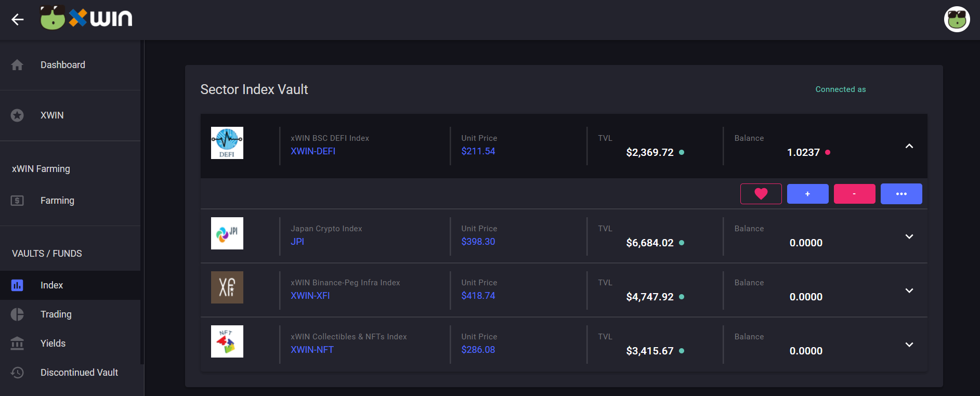Expand the XWIN-NFT vault row
980x396 pixels.
point(909,345)
